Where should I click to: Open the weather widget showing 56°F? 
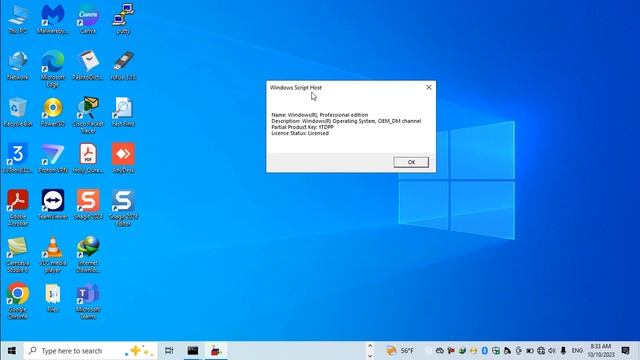click(400, 351)
